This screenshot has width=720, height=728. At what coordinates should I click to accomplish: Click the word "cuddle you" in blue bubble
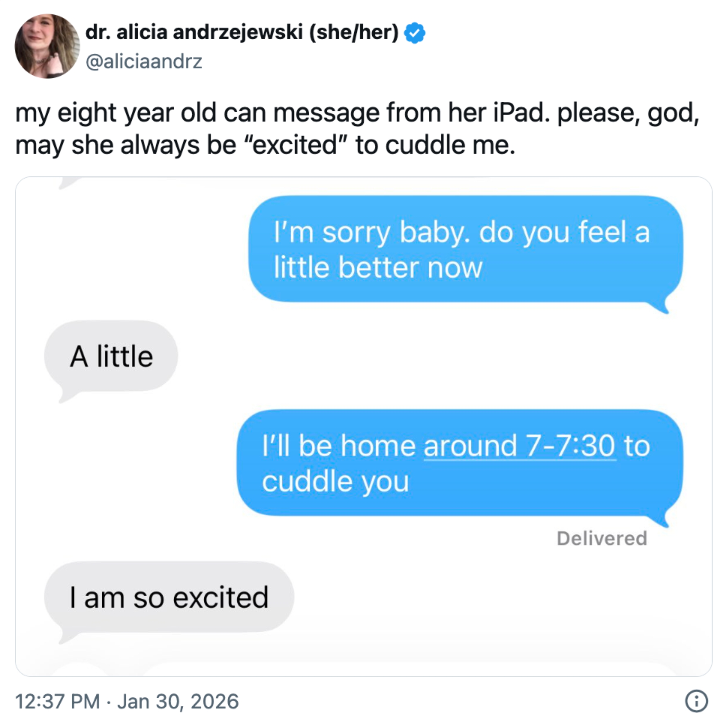click(335, 482)
